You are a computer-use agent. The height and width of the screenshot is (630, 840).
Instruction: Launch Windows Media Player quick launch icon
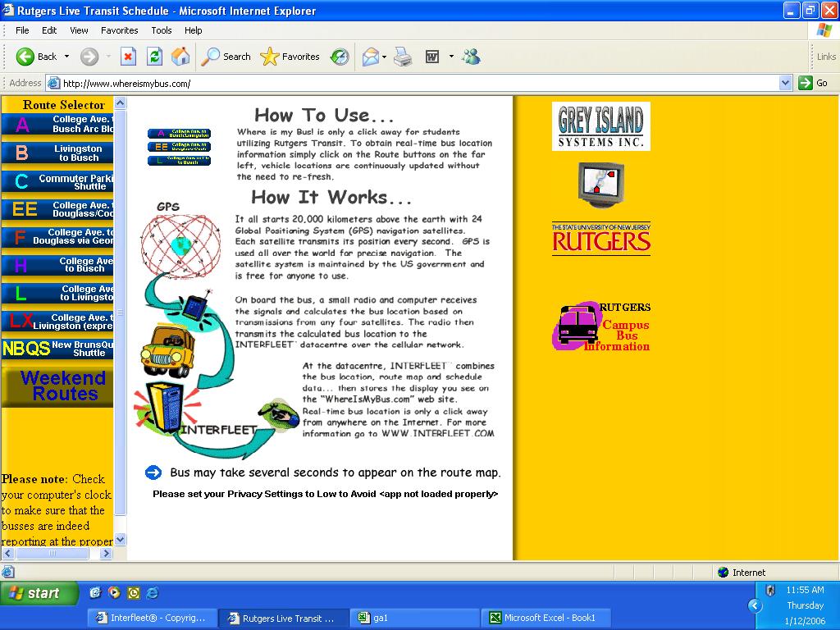click(x=114, y=592)
